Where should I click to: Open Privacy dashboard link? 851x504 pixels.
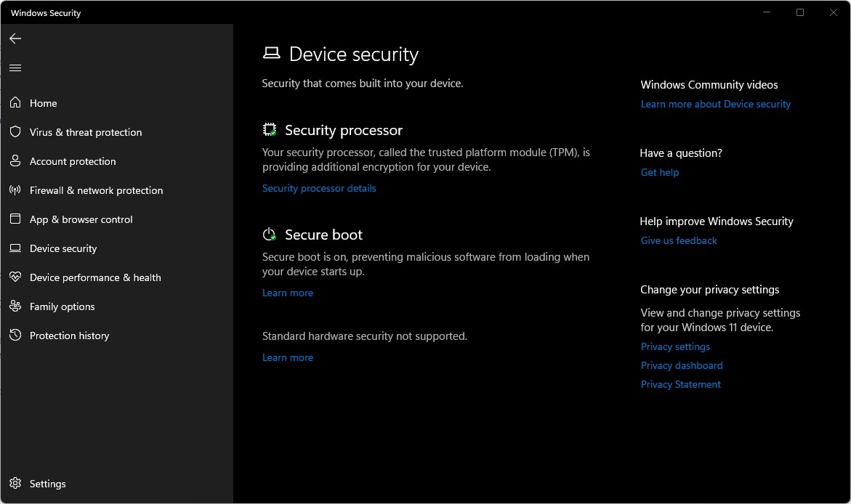(682, 366)
